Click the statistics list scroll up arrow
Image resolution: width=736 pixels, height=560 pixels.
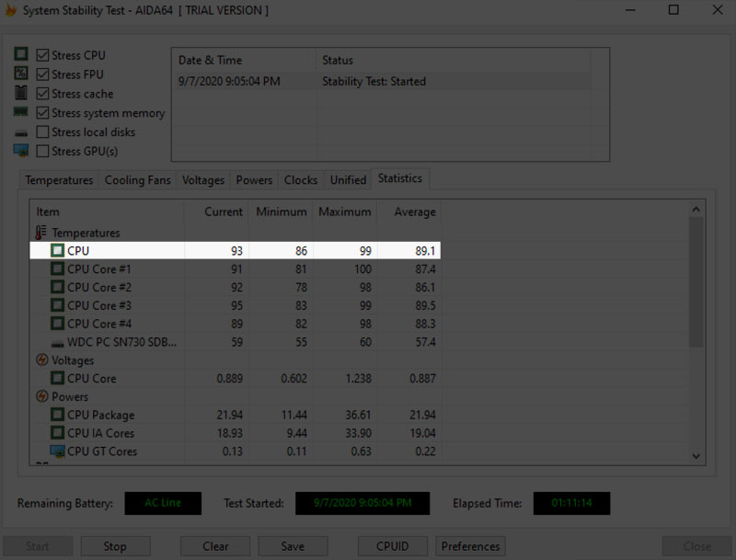[x=696, y=209]
